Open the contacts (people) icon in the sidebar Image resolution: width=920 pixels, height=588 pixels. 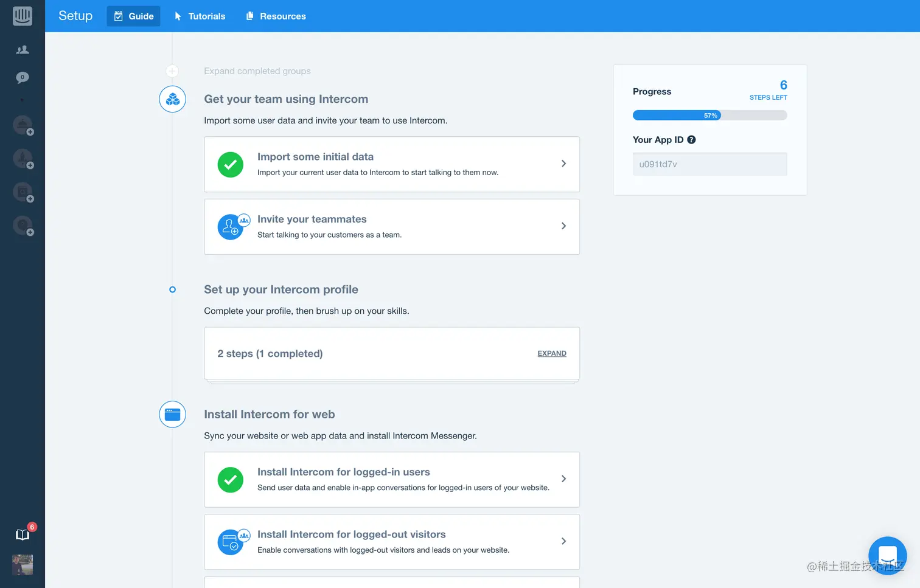click(x=23, y=49)
